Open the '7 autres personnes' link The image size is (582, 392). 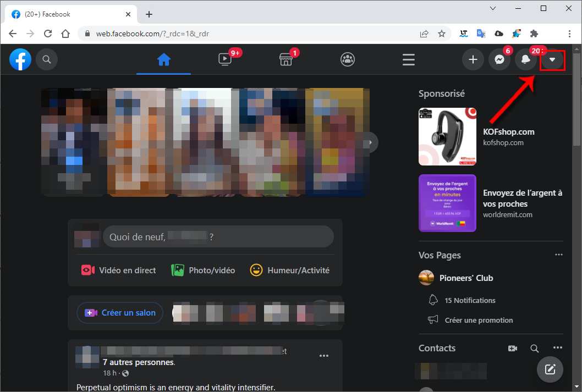tap(139, 362)
